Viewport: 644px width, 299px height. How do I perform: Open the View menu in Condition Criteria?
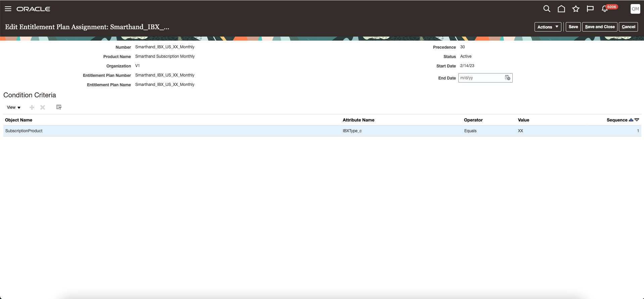pos(14,107)
